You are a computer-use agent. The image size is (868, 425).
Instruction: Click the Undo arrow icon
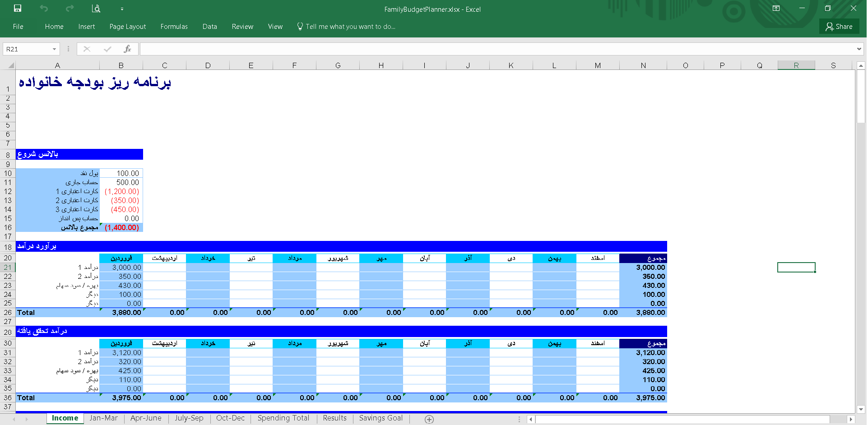pyautogui.click(x=44, y=9)
